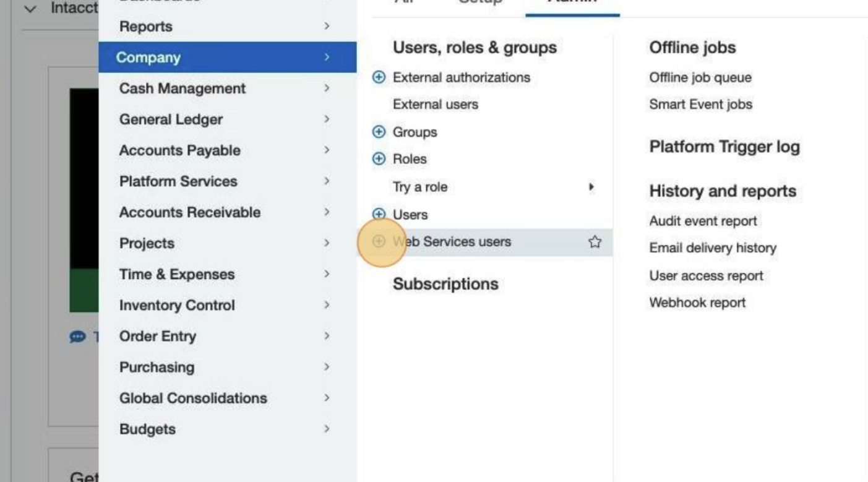The height and width of the screenshot is (482, 868).
Task: View the Email delivery history
Action: (713, 248)
